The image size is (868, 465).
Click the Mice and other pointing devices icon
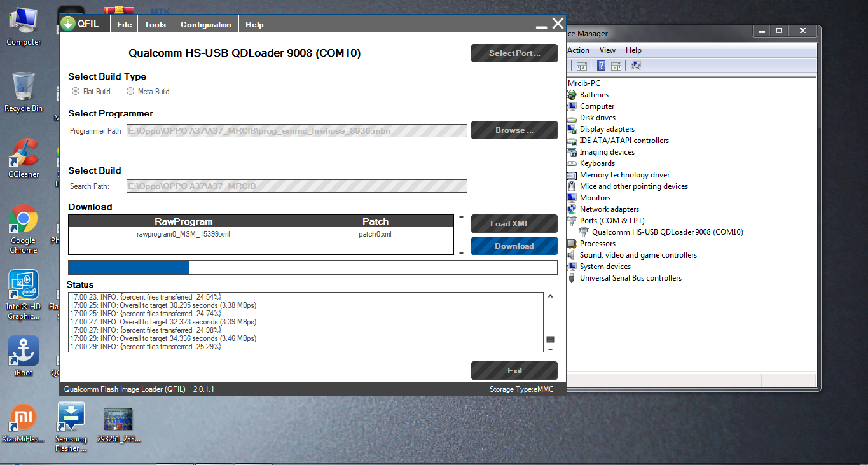572,186
